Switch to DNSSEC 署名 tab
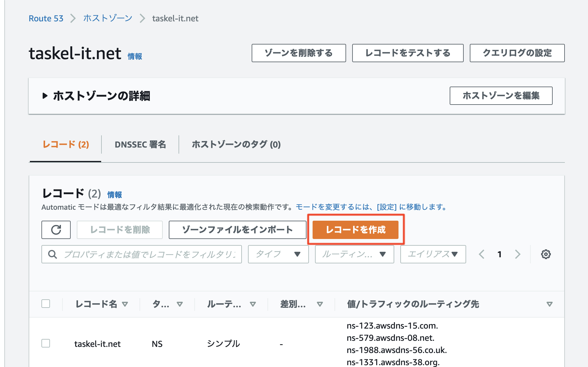588x367 pixels. 140,144
